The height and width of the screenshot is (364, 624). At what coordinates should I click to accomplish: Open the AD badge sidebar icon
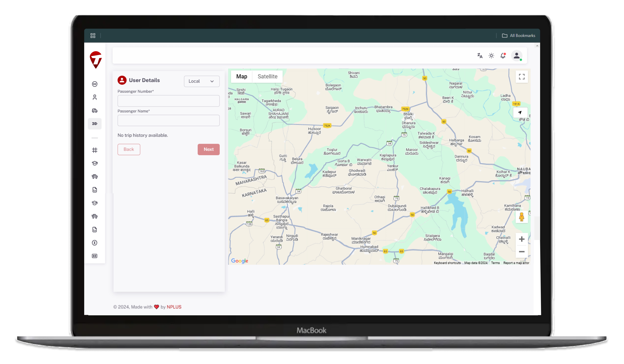[x=95, y=256]
